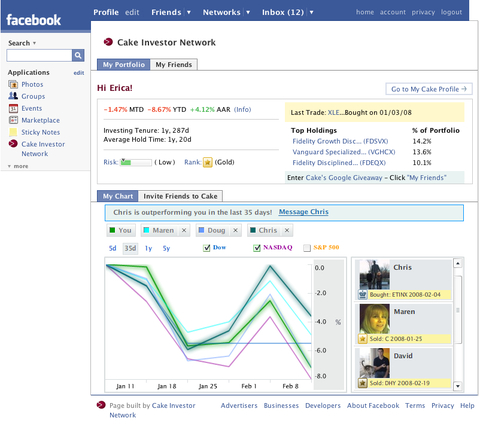The width and height of the screenshot is (480, 430).
Task: Click star badge on Maren's card
Action: [x=362, y=339]
